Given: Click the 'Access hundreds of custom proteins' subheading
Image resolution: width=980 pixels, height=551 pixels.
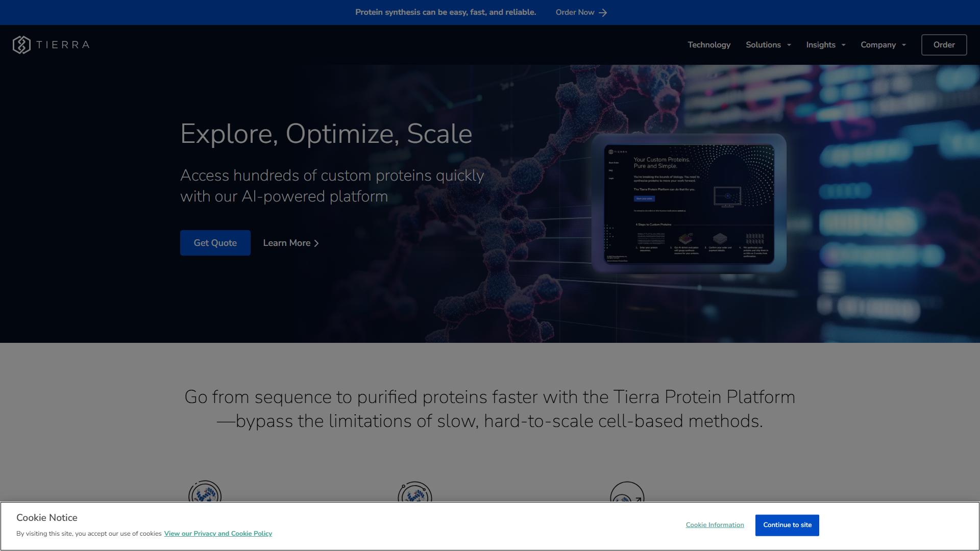Looking at the screenshot, I should coord(332,186).
